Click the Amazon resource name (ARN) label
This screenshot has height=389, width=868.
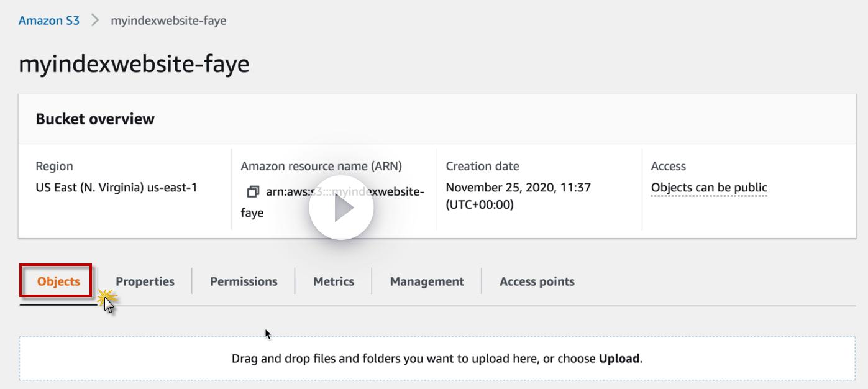click(x=321, y=167)
